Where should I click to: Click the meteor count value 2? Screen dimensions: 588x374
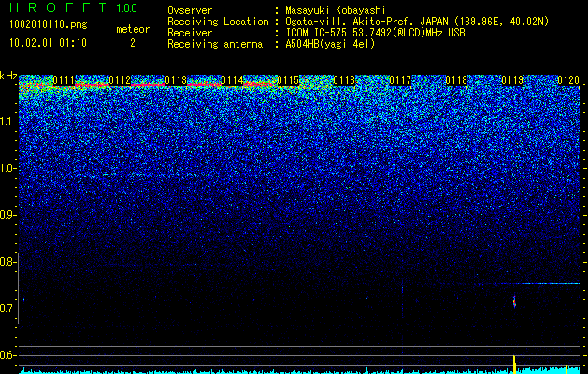[x=133, y=43]
